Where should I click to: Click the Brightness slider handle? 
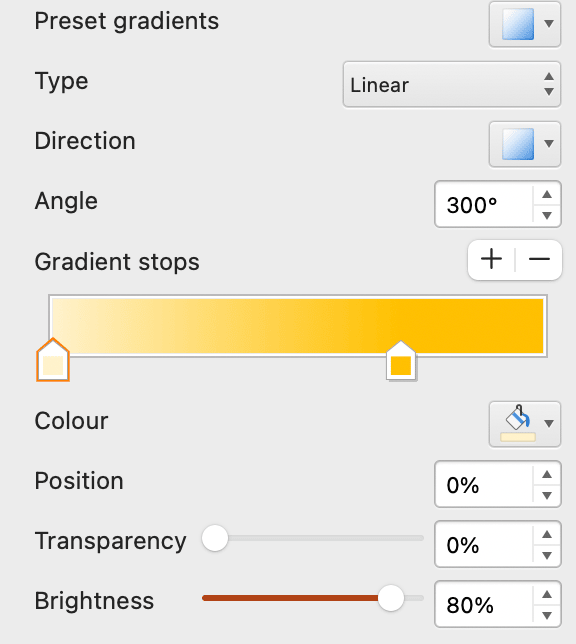coord(391,598)
